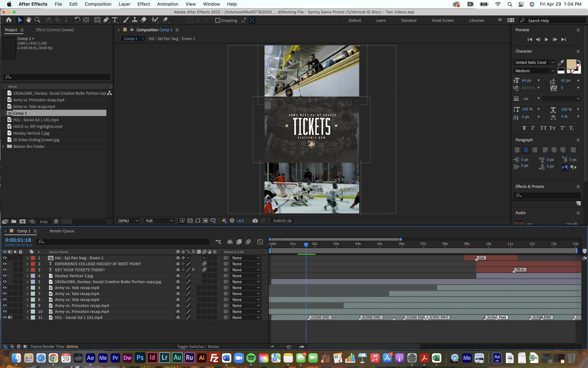Image resolution: width=588 pixels, height=368 pixels.
Task: Take a snapshot with camera icon
Action: pyautogui.click(x=255, y=221)
